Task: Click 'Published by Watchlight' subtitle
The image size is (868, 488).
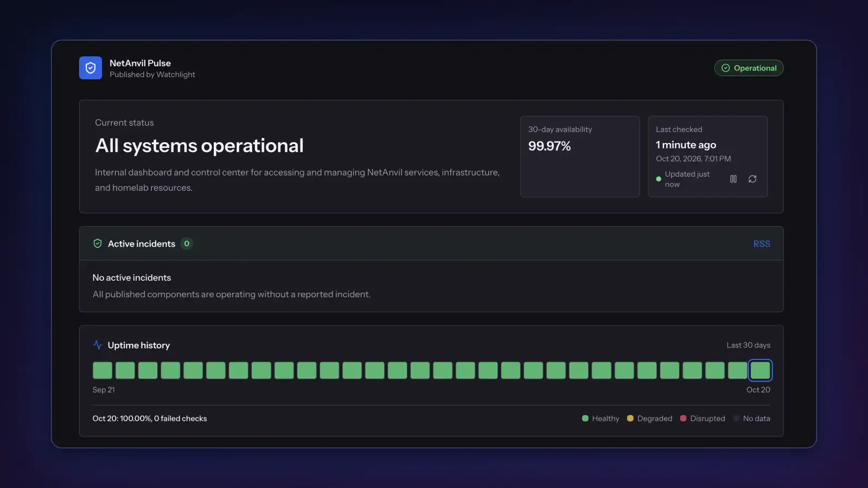Action: click(x=152, y=74)
